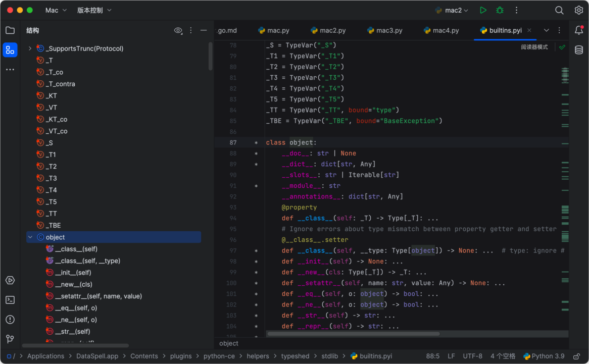Open Structure panel options menu

click(191, 30)
